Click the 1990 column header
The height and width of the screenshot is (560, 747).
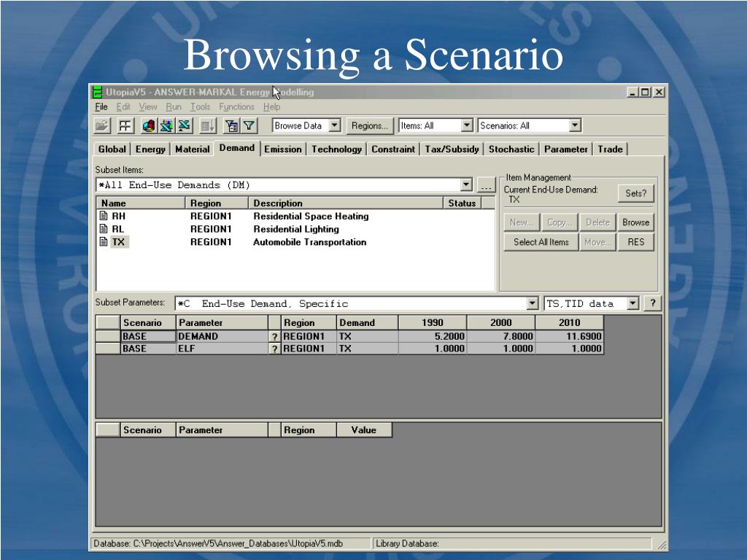point(432,322)
